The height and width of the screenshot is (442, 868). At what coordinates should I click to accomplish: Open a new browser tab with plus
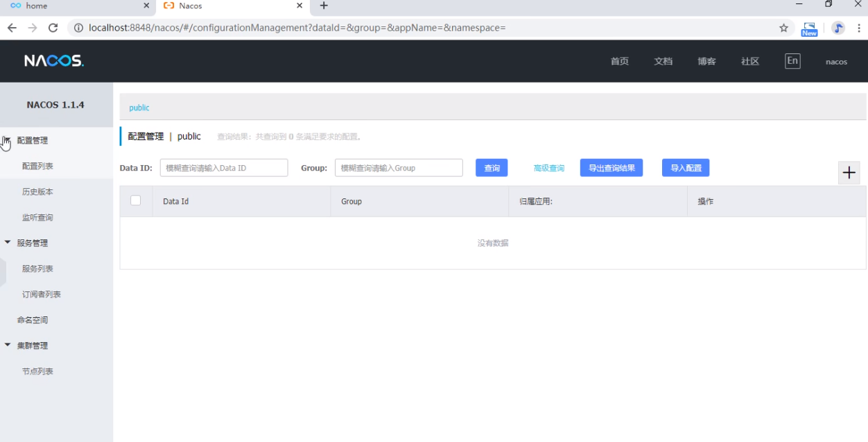tap(324, 6)
